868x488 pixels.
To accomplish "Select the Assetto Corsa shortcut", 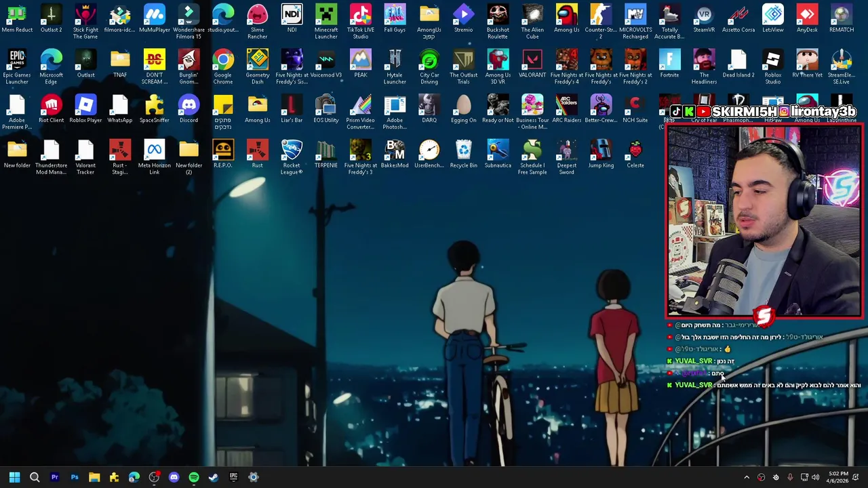I will [x=738, y=18].
